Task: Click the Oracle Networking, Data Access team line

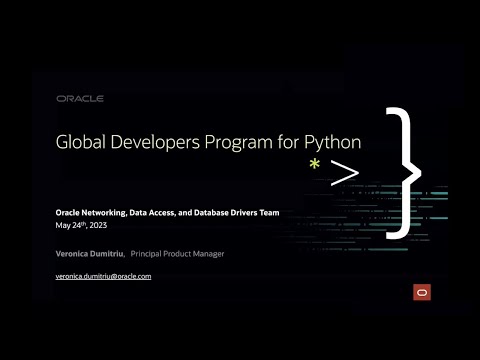Action: click(x=167, y=213)
